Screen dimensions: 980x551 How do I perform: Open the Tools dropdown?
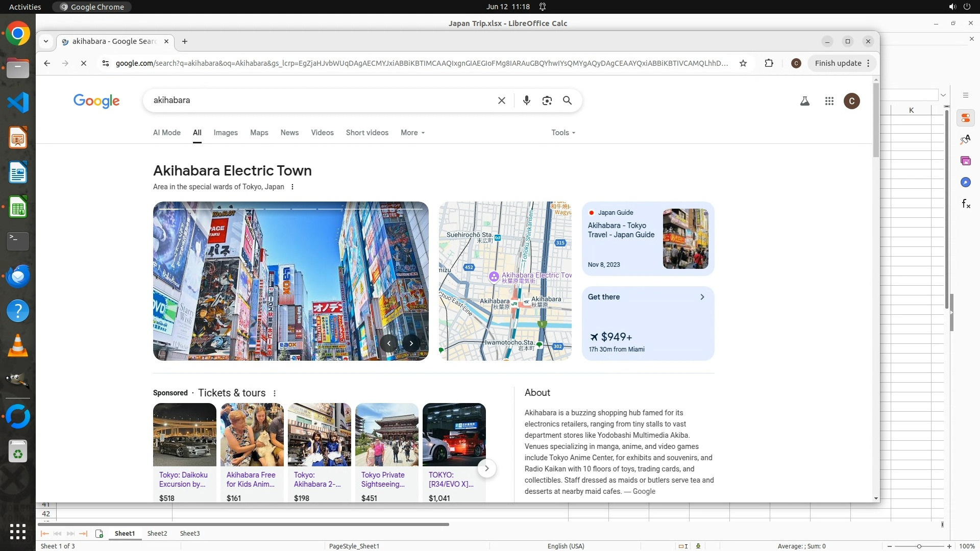coord(563,133)
